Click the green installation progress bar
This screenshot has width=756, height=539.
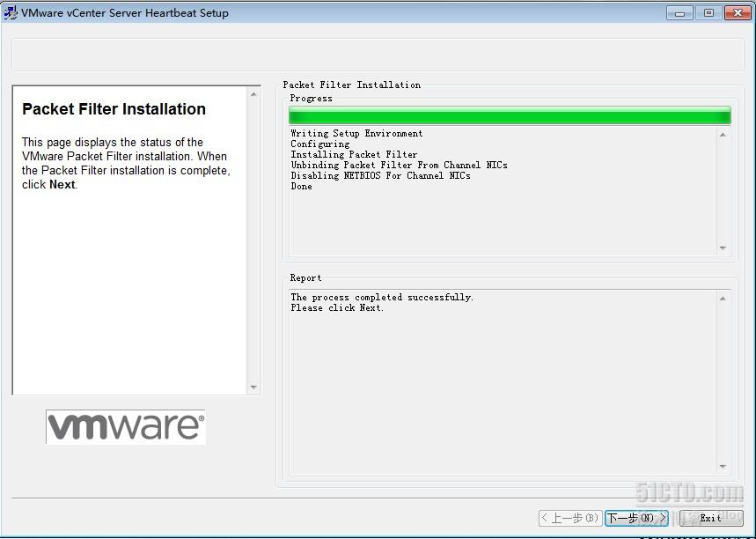[510, 115]
